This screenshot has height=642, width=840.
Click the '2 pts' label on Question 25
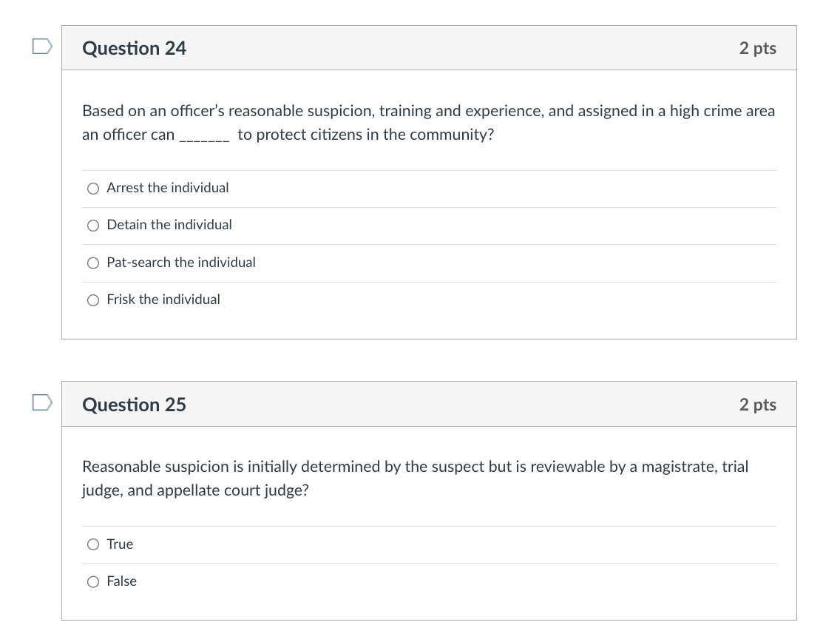click(757, 405)
